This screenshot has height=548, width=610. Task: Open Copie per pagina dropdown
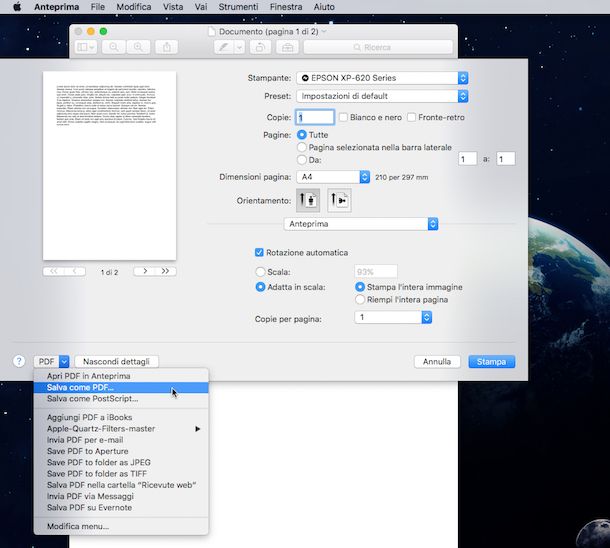393,317
